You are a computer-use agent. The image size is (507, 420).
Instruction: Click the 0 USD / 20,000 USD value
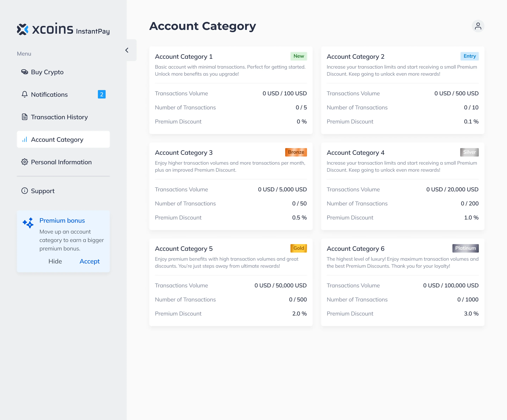[x=452, y=189]
